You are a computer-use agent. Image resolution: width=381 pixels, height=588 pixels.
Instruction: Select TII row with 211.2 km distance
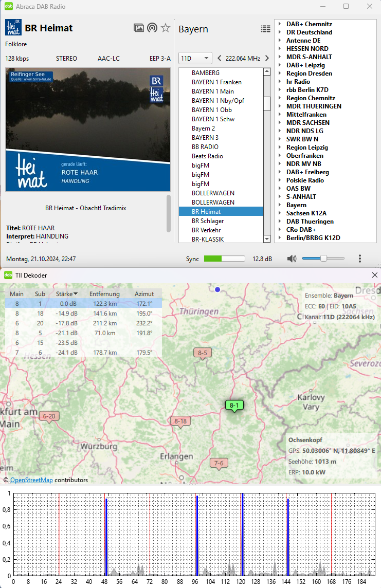tap(83, 323)
